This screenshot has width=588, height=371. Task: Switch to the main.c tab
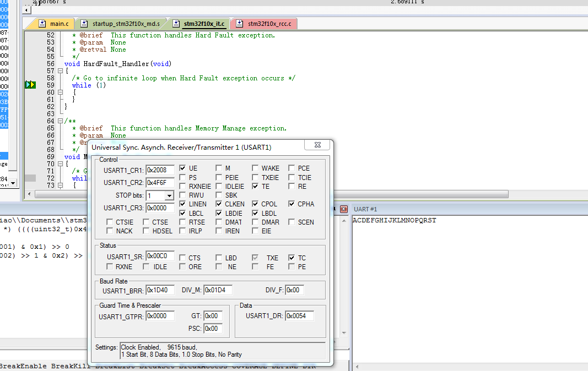click(x=59, y=24)
